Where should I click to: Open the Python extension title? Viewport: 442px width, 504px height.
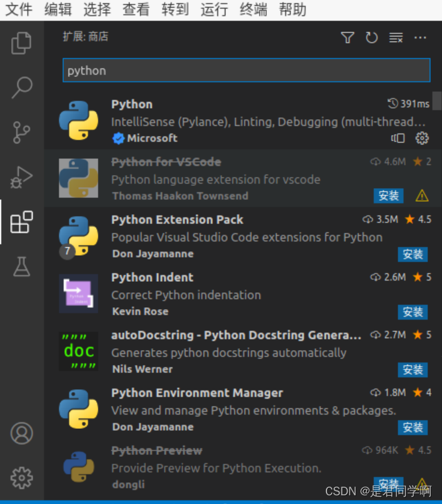click(x=132, y=104)
